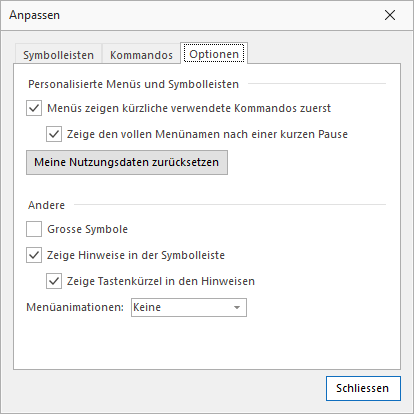Disable the 'Zeige den vollen Menünamen' checkbox

click(x=54, y=134)
